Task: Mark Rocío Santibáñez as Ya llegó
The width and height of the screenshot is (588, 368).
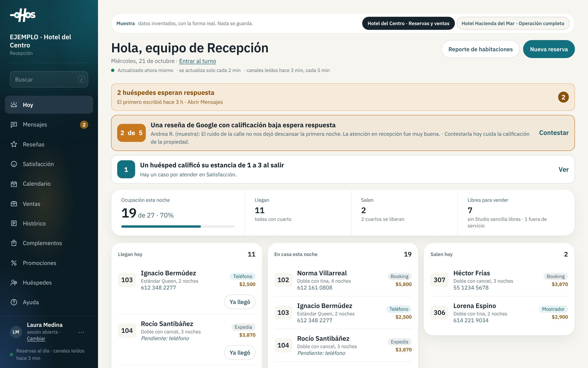Action: click(240, 352)
